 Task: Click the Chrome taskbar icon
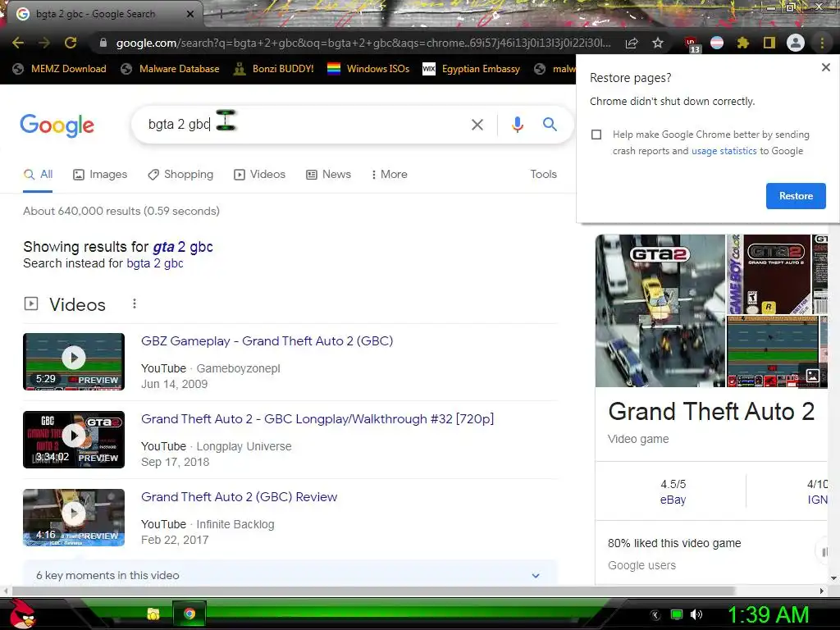tap(189, 614)
